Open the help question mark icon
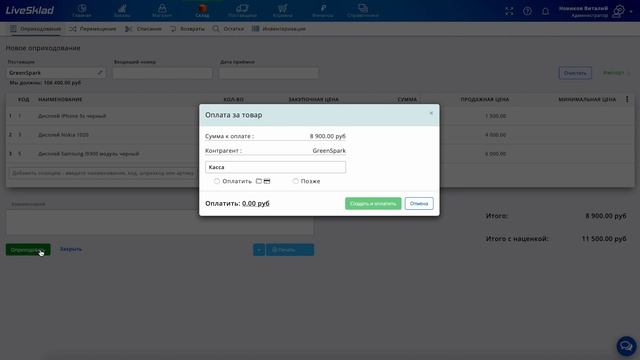The width and height of the screenshot is (640, 360). 527,11
